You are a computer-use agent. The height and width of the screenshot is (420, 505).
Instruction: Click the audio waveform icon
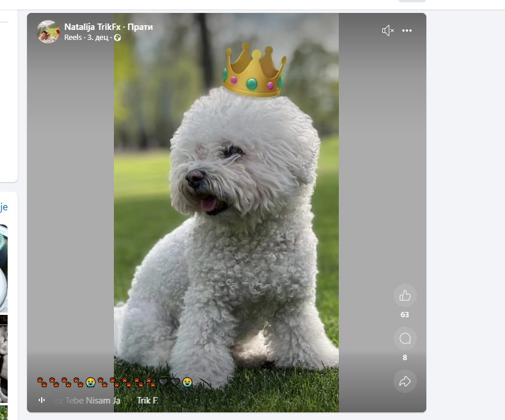pyautogui.click(x=42, y=400)
